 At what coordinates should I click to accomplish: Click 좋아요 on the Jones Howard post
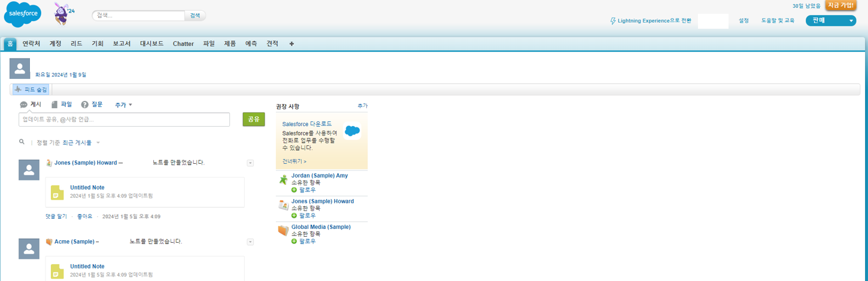click(85, 216)
